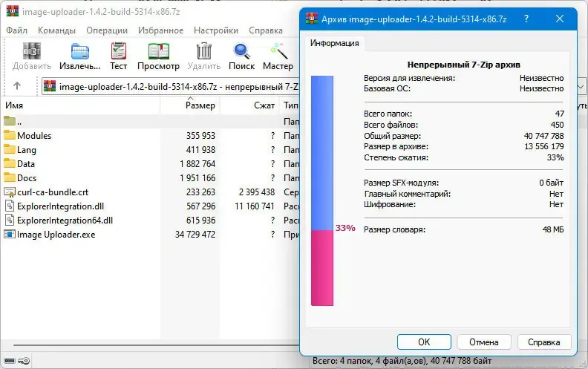Click the pink part of compression ratio bar
Image resolution: width=588 pixels, height=369 pixels.
click(x=322, y=268)
